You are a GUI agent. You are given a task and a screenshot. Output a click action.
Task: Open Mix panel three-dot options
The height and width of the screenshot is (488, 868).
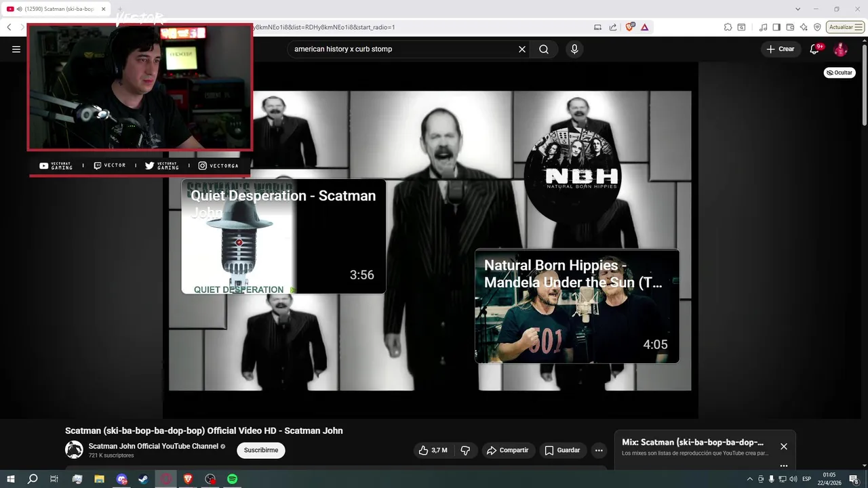pos(784,466)
